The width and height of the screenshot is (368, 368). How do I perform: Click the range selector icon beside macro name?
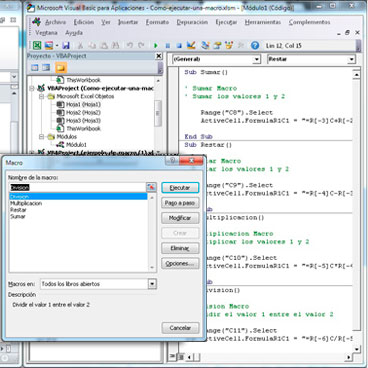pyautogui.click(x=151, y=187)
